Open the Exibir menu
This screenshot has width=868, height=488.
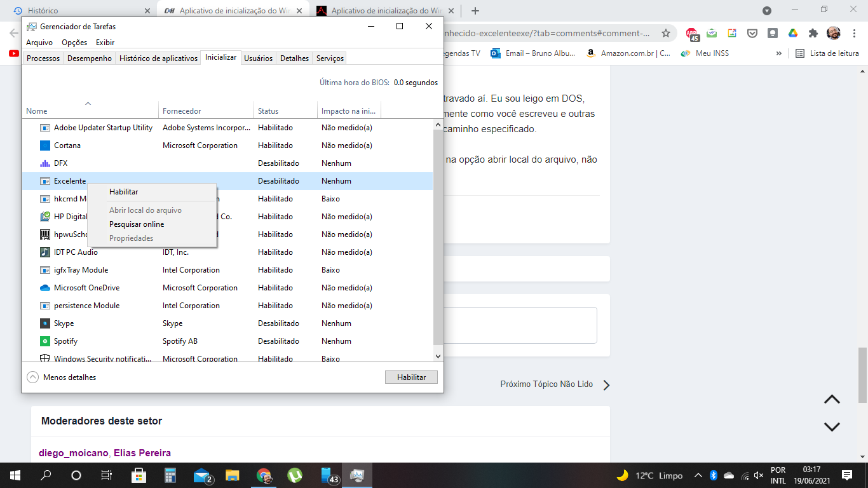click(105, 43)
